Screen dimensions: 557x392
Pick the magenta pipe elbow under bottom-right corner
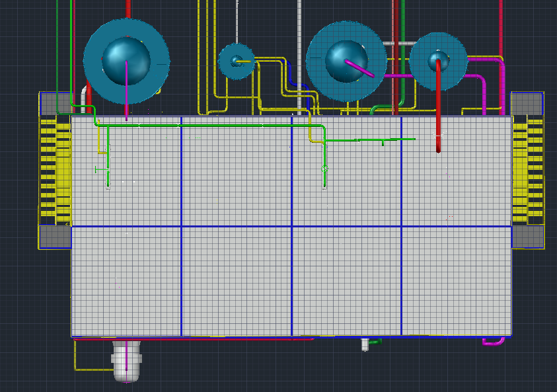click(494, 342)
